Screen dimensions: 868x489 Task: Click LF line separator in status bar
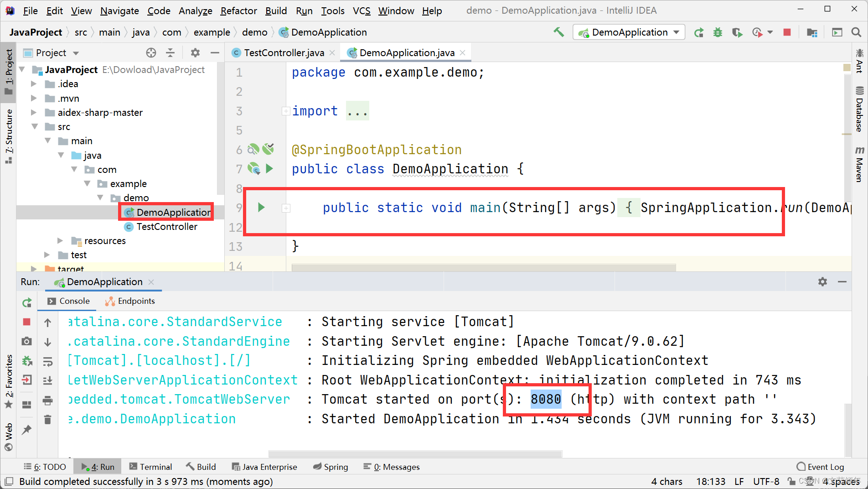[x=739, y=481]
